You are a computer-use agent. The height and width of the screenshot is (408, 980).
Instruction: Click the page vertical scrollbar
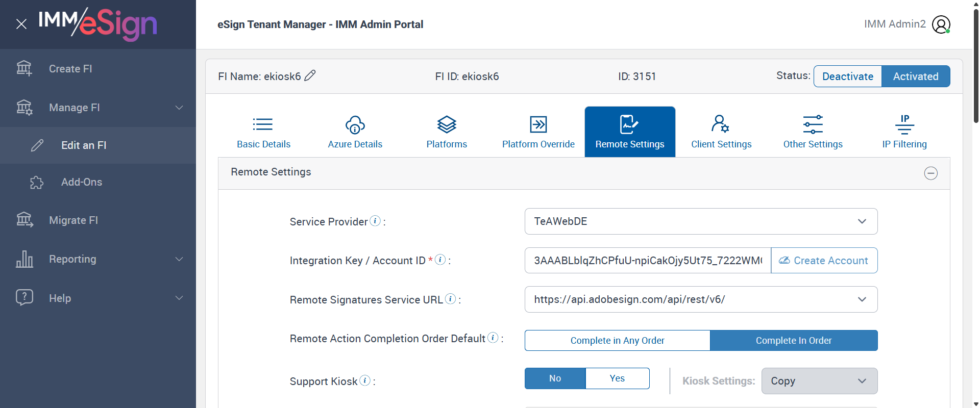click(x=976, y=66)
